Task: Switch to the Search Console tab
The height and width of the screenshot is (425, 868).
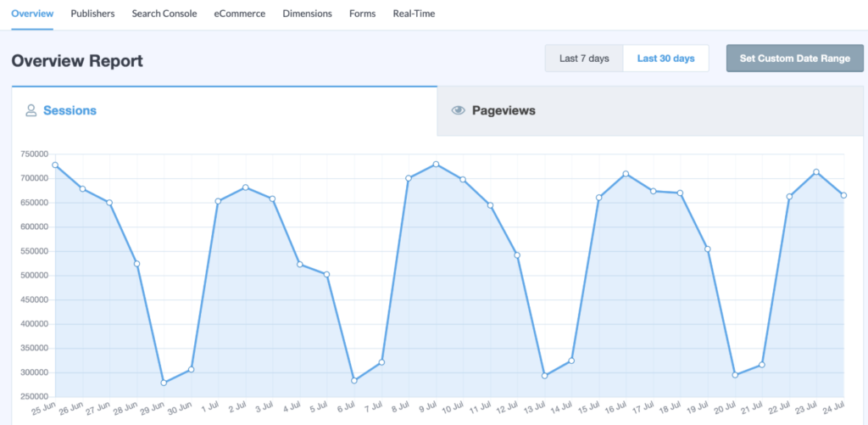Action: [x=164, y=14]
